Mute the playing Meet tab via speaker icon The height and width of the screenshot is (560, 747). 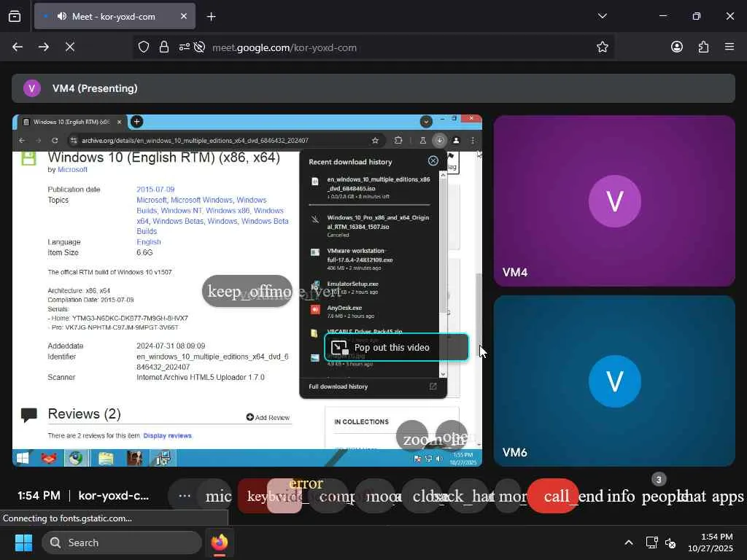[61, 16]
